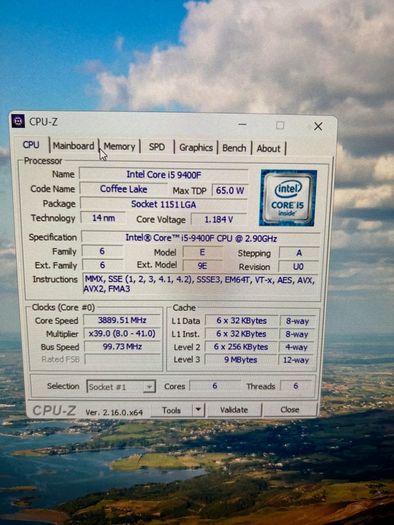Screen dimensions: 394x525
Task: Open the Memory tab
Action: click(119, 147)
